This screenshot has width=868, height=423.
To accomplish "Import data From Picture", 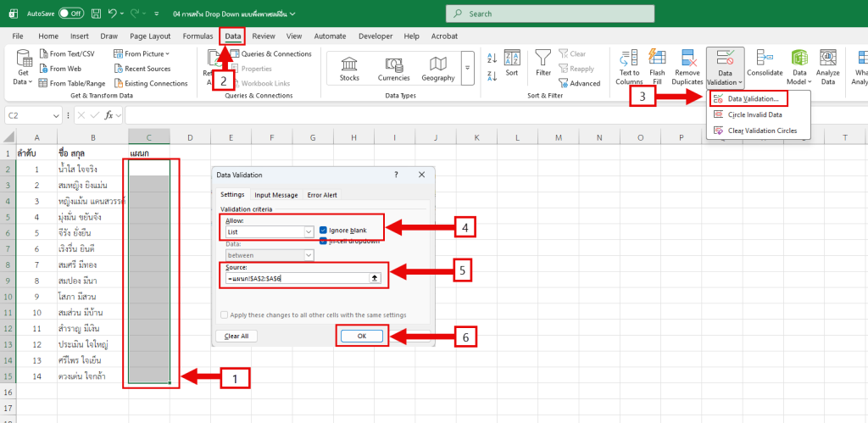I will (142, 53).
